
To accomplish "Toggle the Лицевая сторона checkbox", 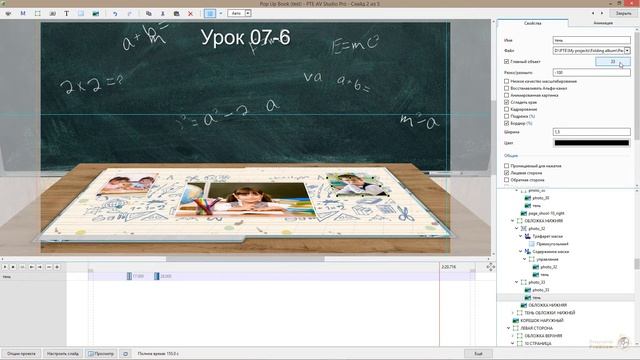I will (x=507, y=173).
